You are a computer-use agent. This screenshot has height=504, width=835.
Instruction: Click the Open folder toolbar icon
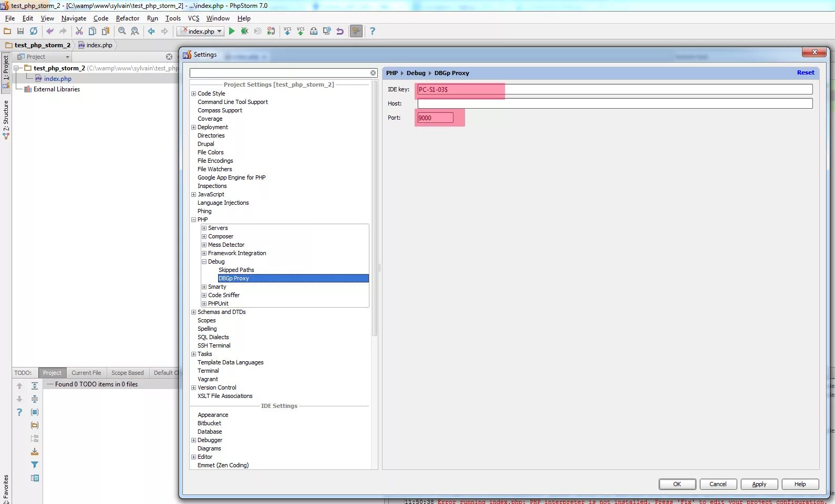click(x=7, y=31)
